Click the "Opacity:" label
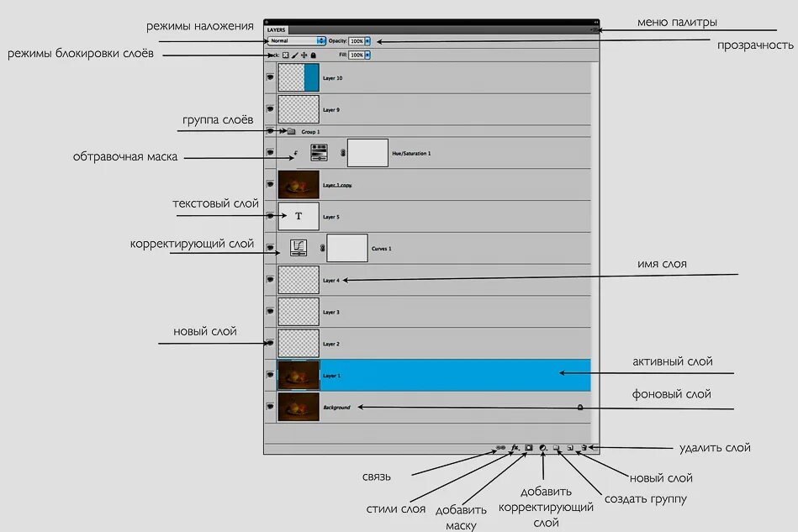The width and height of the screenshot is (798, 532). point(337,40)
